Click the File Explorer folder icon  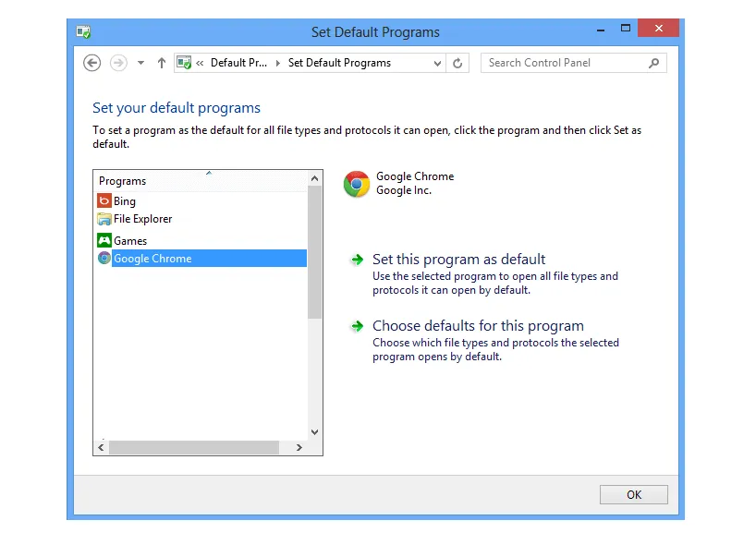point(104,219)
